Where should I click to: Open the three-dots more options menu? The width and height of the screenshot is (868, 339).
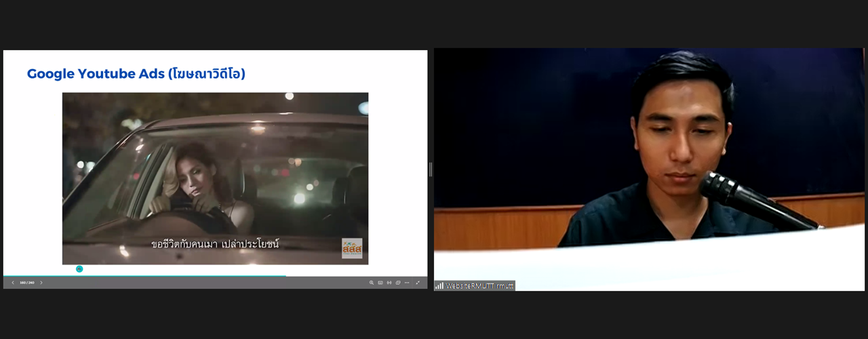pos(407,283)
